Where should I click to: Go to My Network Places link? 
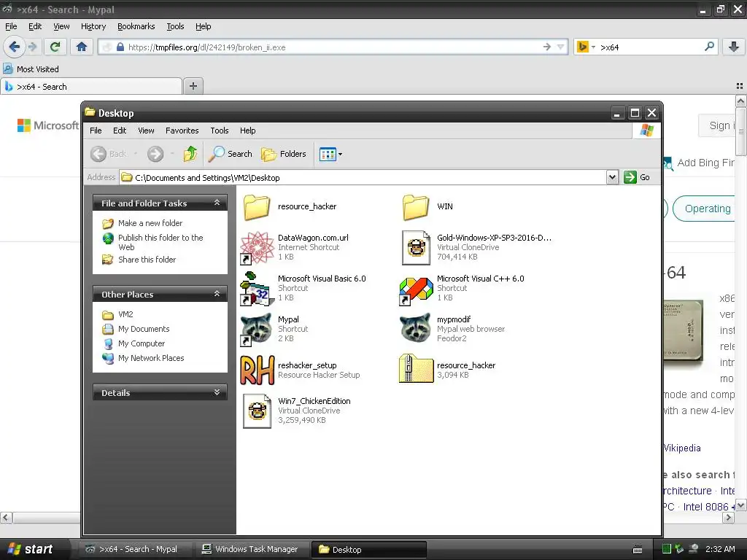pos(151,358)
